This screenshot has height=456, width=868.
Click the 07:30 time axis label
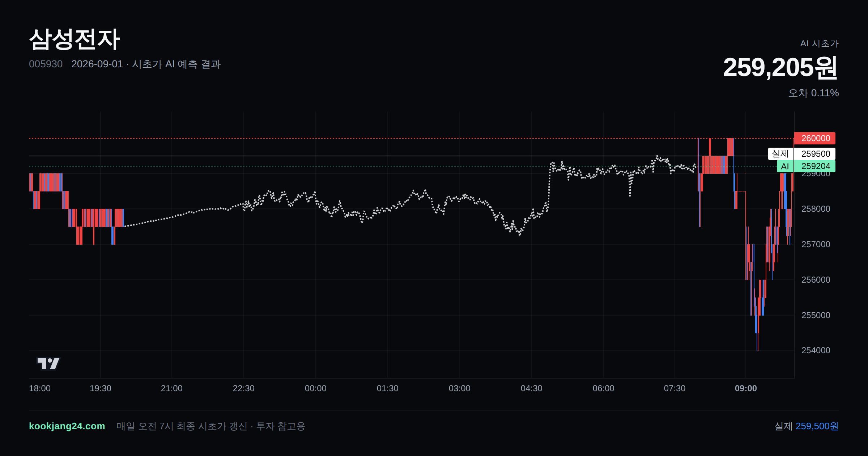[x=675, y=388]
